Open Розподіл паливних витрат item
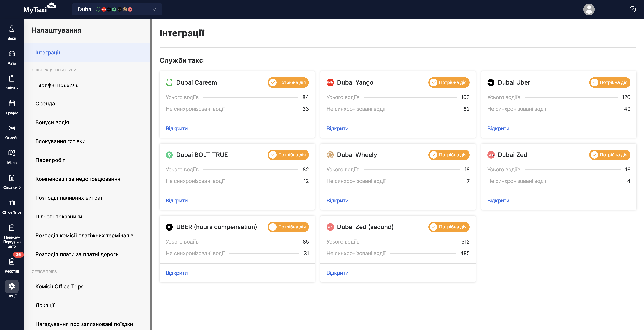Image resolution: width=644 pixels, height=330 pixels. point(87,198)
